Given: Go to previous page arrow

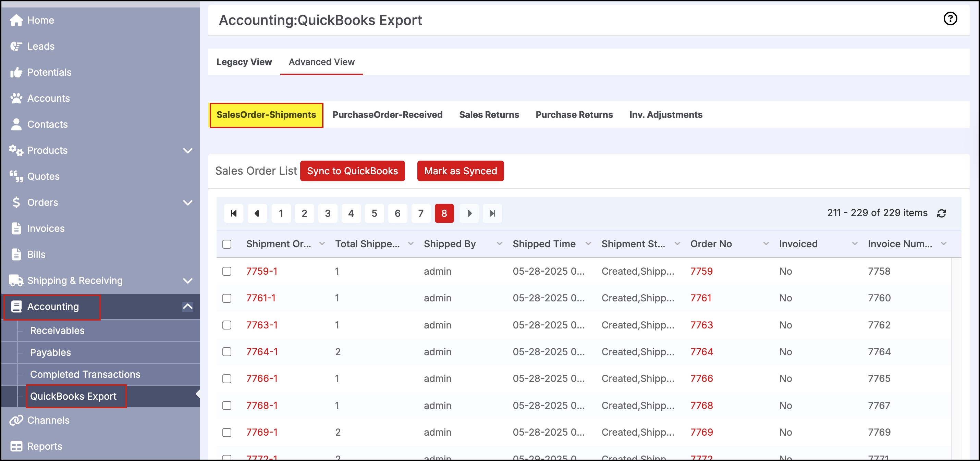Looking at the screenshot, I should point(257,213).
